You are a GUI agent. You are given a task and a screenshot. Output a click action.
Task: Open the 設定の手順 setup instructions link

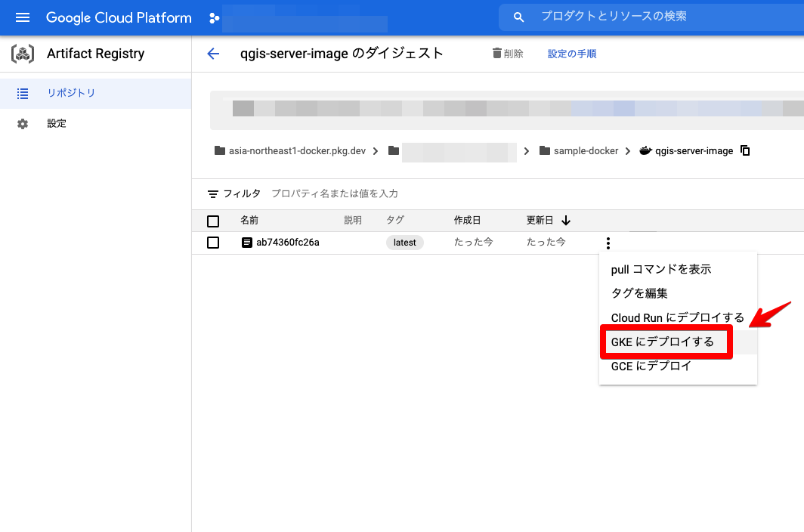(x=572, y=54)
